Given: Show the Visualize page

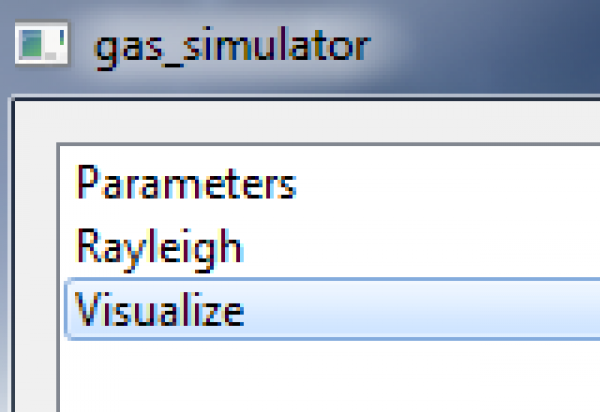Looking at the screenshot, I should tap(160, 309).
